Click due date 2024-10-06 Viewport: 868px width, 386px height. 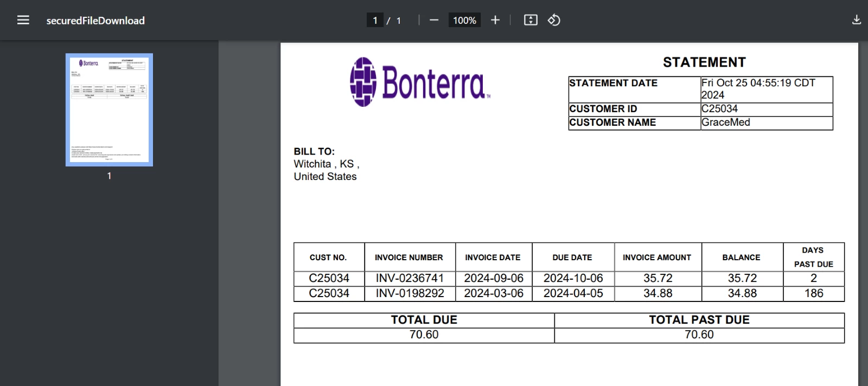(x=573, y=278)
